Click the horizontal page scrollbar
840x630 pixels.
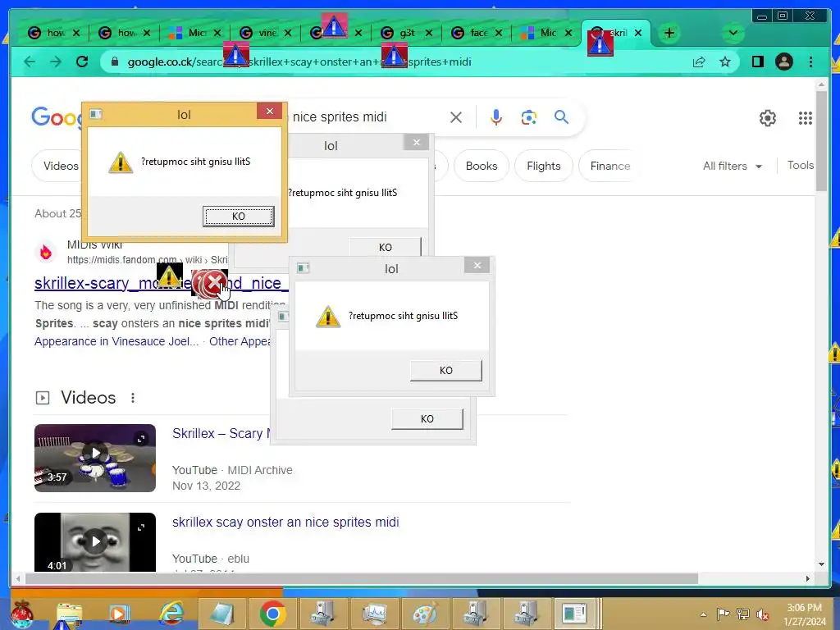click(362, 578)
